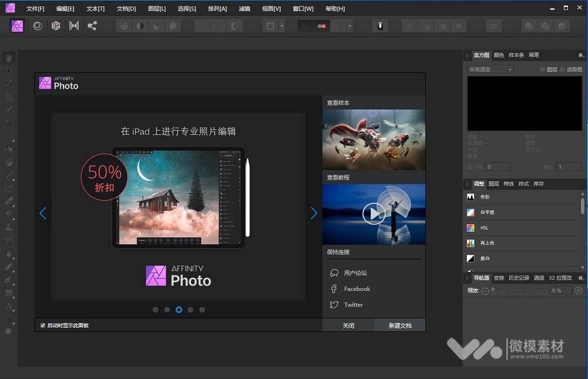Show the previous welcome slide
588x379 pixels.
(x=43, y=214)
